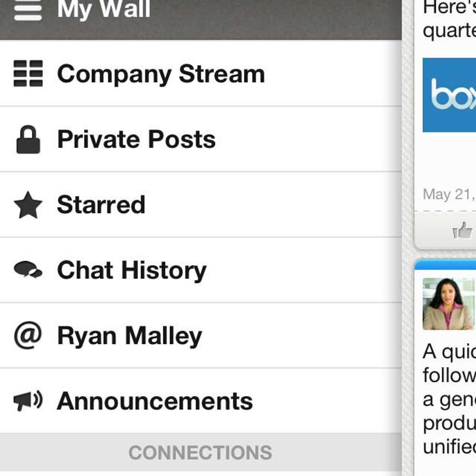Click the Company Stream grid icon
476x476 pixels.
click(28, 73)
